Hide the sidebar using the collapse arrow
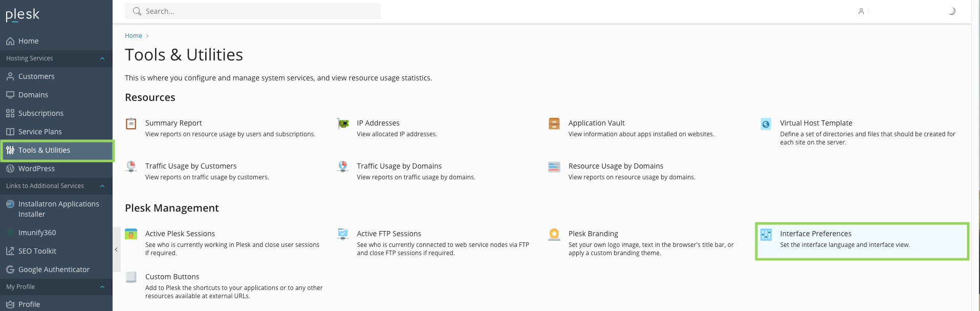 pos(116,250)
